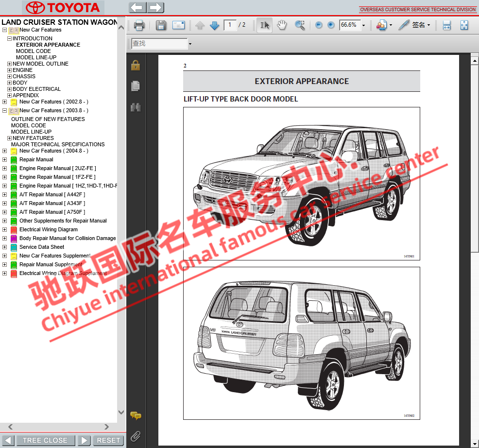Open the sign 签名 dropdown arrow
The height and width of the screenshot is (448, 479).
point(428,25)
